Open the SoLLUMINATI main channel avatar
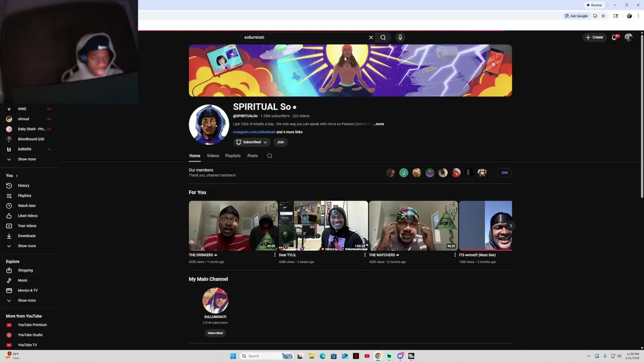 215,301
